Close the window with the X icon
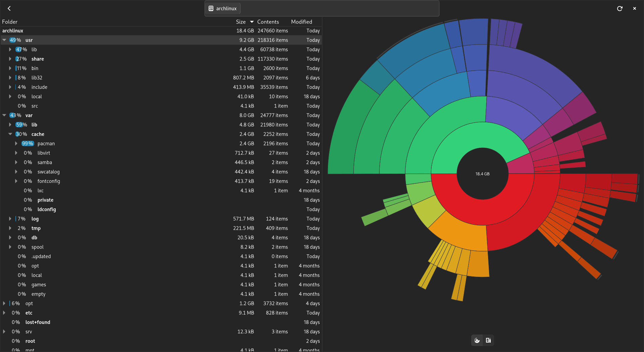 (634, 8)
